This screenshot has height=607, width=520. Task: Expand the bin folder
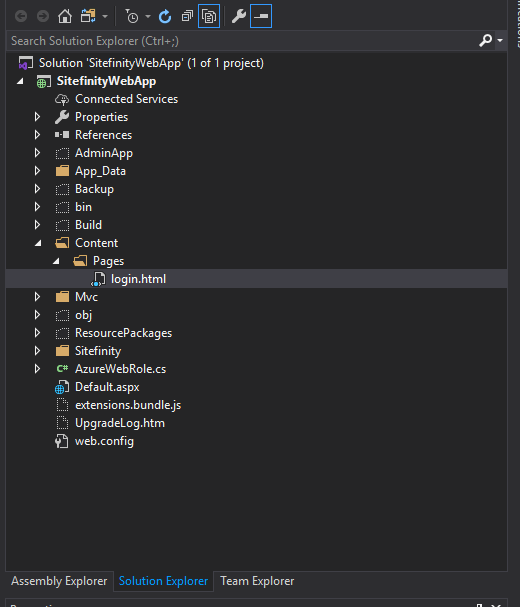(37, 207)
